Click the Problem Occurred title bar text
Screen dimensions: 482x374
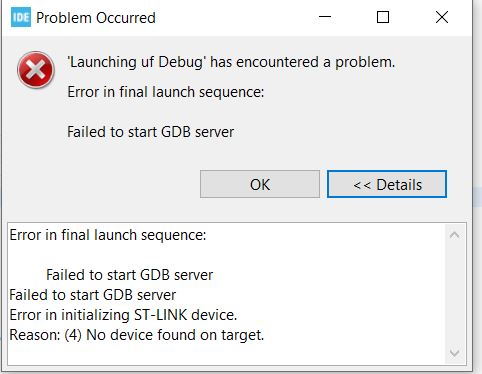96,18
